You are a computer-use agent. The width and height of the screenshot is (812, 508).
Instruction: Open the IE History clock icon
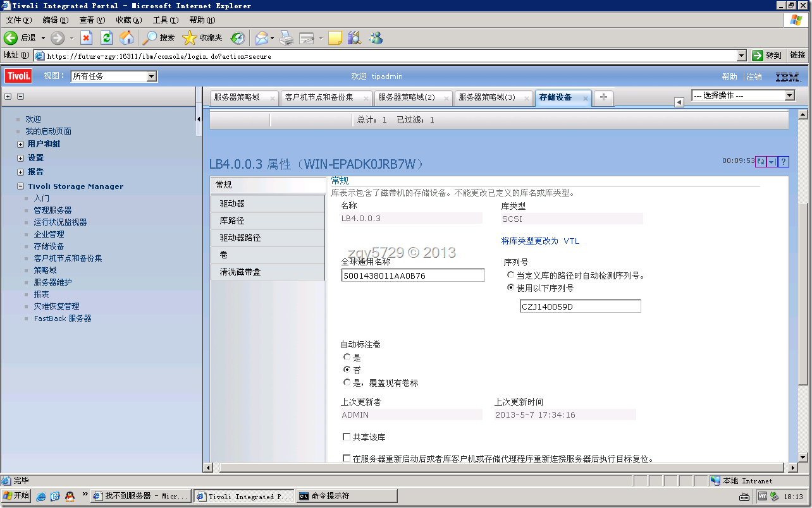click(x=237, y=38)
